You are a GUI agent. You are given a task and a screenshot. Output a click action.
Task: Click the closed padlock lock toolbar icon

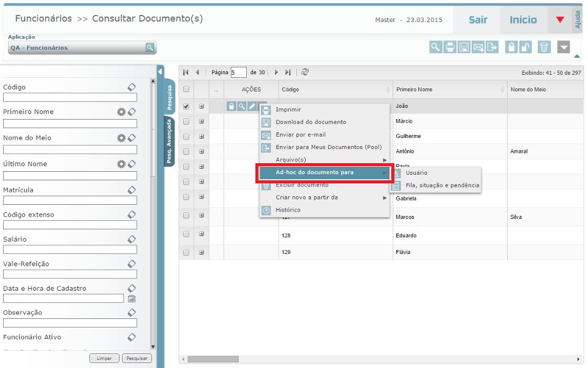point(511,47)
